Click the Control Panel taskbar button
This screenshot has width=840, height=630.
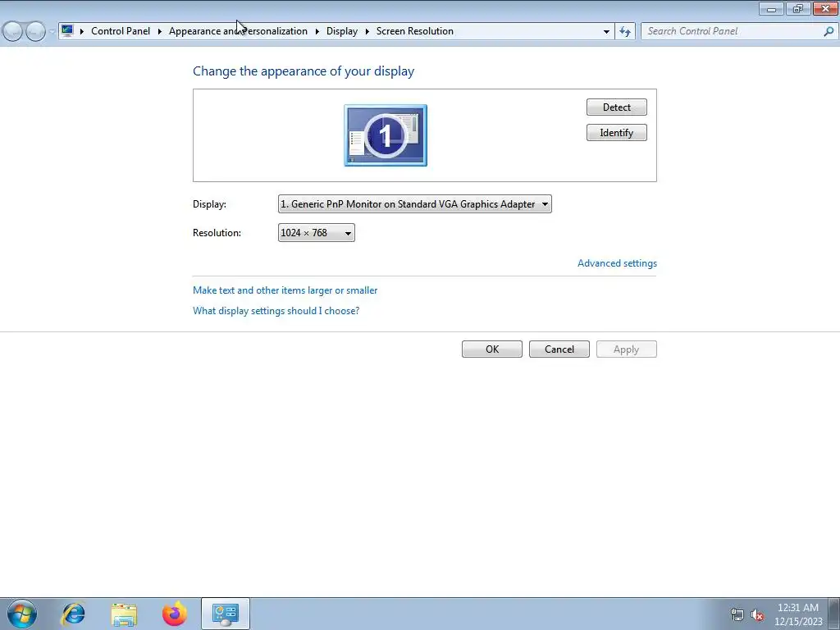226,614
